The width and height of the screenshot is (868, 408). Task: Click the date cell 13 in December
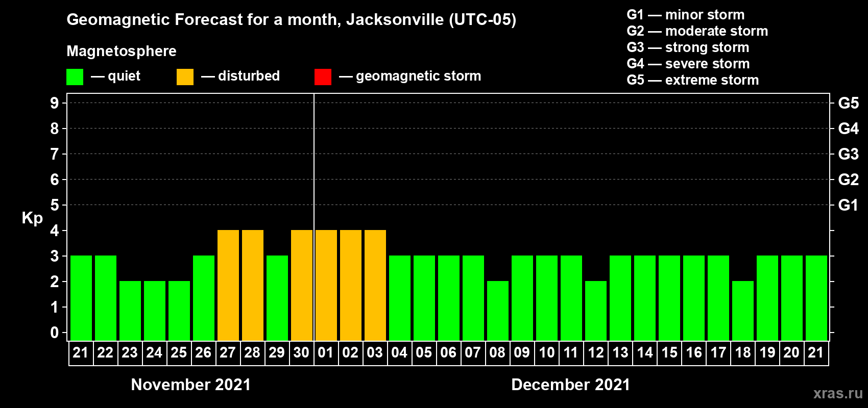(x=620, y=353)
